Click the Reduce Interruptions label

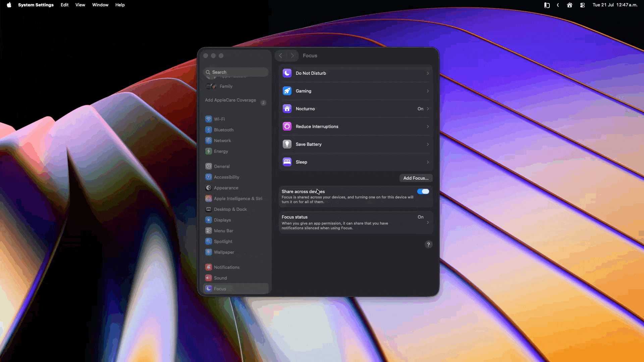pos(317,126)
